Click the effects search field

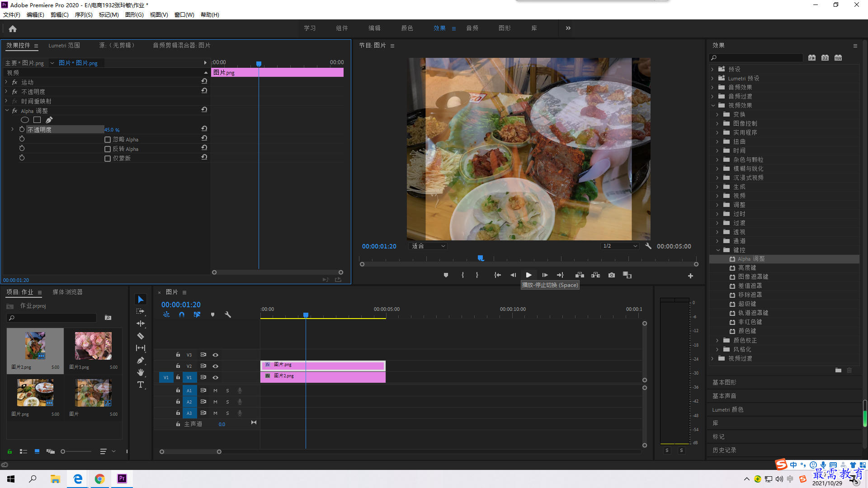point(756,58)
